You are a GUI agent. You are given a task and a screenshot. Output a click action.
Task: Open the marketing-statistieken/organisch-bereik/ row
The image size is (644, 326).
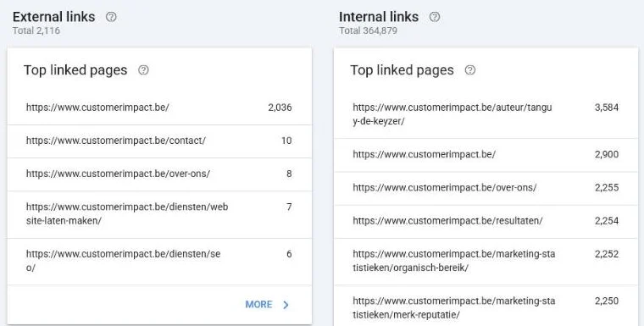[x=486, y=262]
